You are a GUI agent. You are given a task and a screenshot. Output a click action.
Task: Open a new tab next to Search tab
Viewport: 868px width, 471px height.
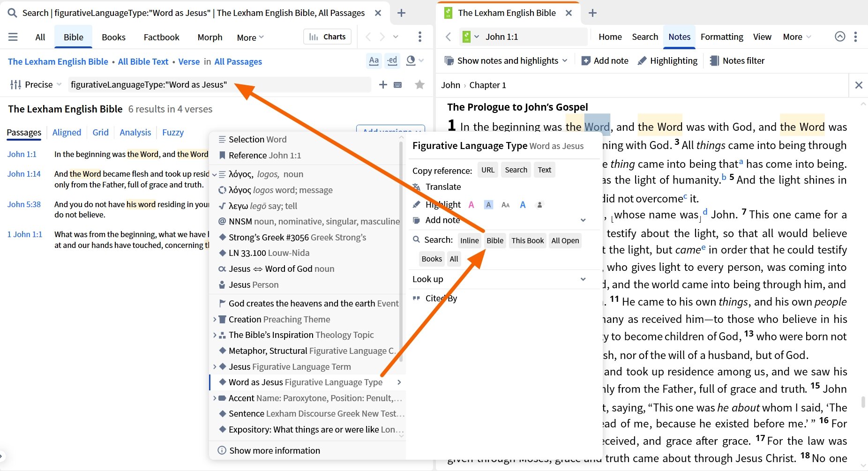pos(401,13)
